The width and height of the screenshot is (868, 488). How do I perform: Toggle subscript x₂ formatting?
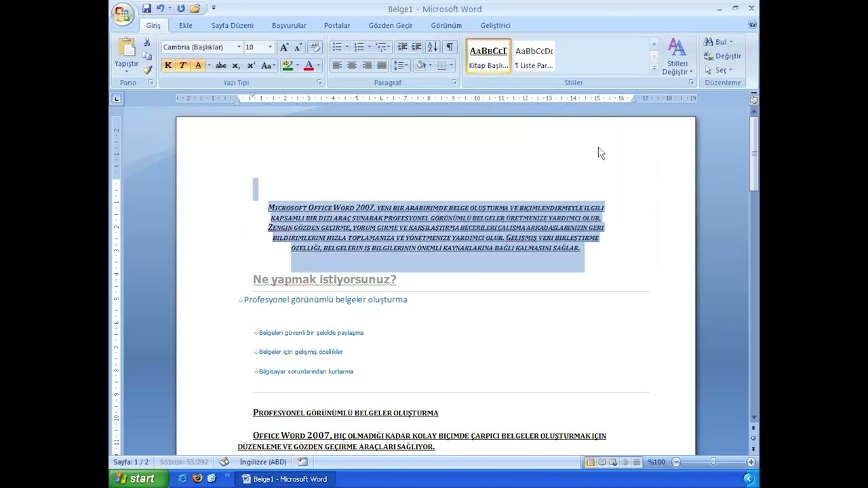pos(236,66)
